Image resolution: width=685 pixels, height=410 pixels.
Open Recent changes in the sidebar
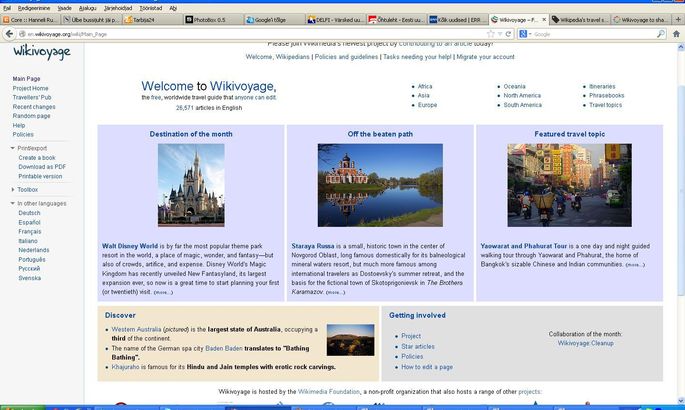34,107
